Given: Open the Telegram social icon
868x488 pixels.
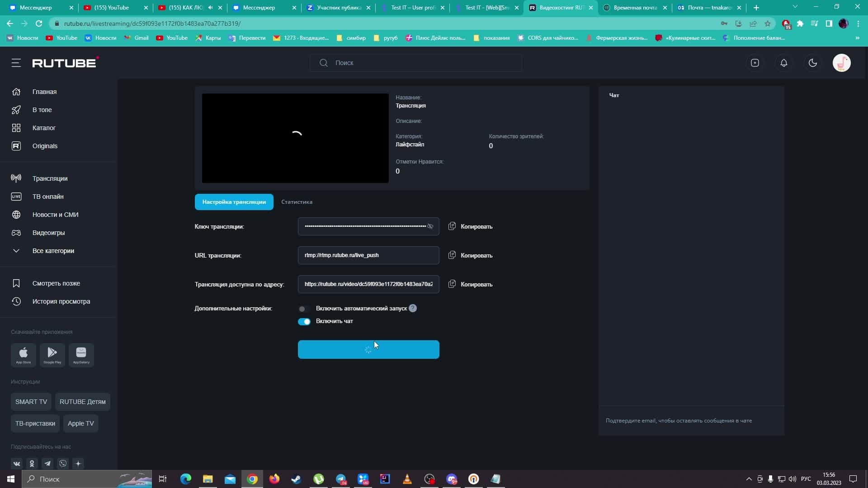Looking at the screenshot, I should pos(47,464).
